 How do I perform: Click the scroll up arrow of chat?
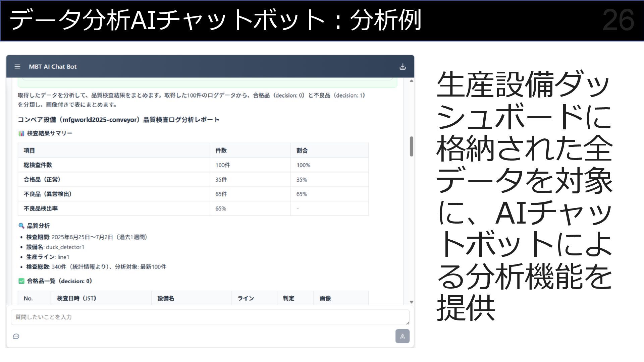coord(411,81)
